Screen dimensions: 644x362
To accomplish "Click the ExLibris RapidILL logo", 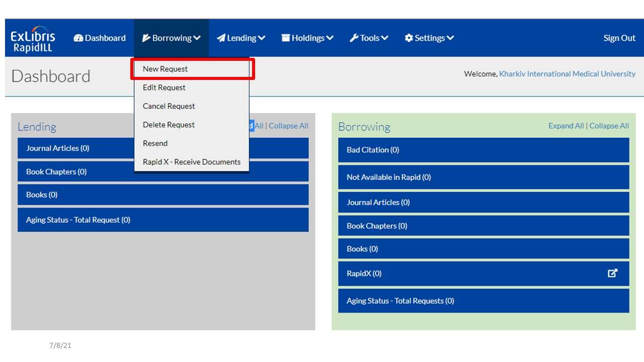I will click(33, 39).
